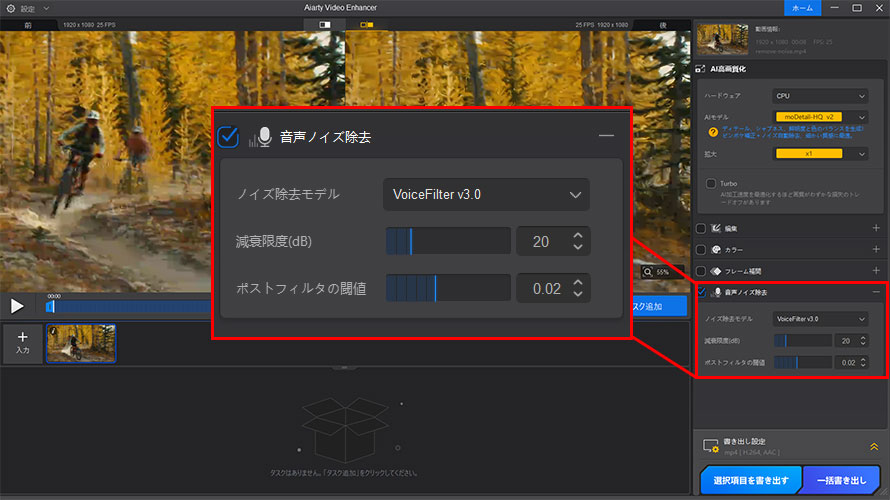Image resolution: width=890 pixels, height=500 pixels.
Task: Expand the カラー section plus icon
Action: (875, 250)
